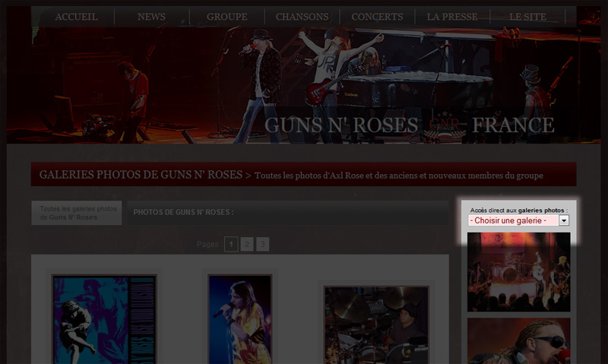
Task: Click the Guns N' Roses France logo
Action: click(x=409, y=125)
